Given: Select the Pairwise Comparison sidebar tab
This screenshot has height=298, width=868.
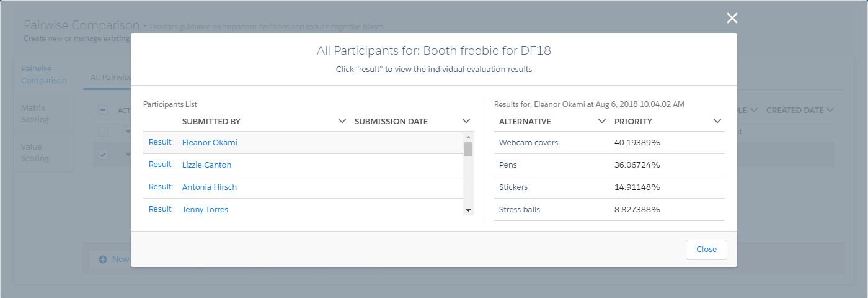Looking at the screenshot, I should click(43, 74).
